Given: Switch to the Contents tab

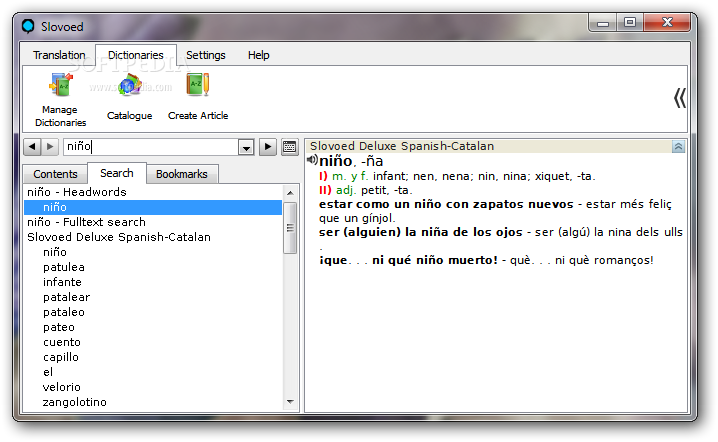Looking at the screenshot, I should pyautogui.click(x=55, y=174).
